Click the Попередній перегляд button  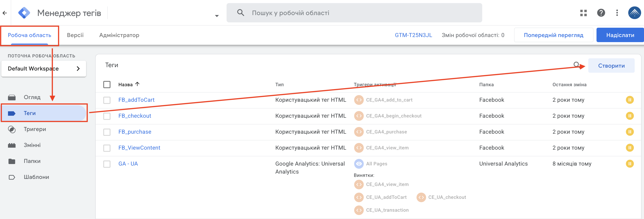[x=553, y=35]
